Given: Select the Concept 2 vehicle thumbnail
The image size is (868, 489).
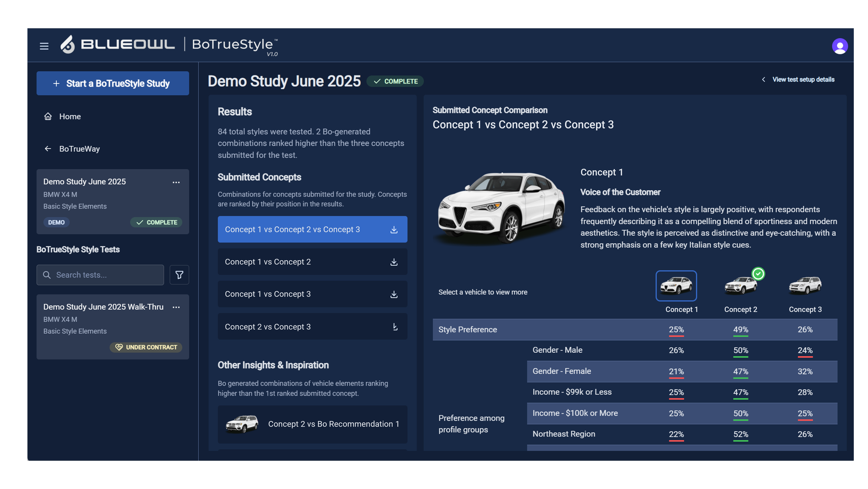Looking at the screenshot, I should click(740, 286).
